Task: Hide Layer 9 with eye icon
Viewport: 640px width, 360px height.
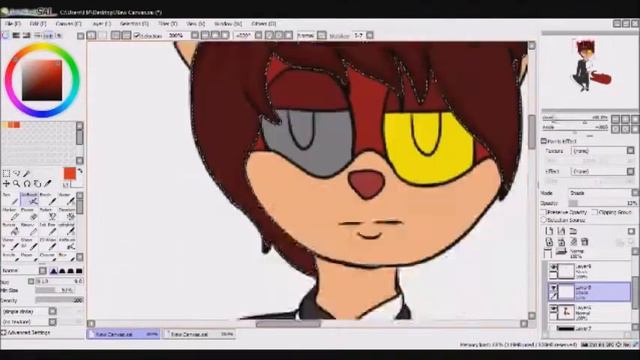Action: click(553, 267)
